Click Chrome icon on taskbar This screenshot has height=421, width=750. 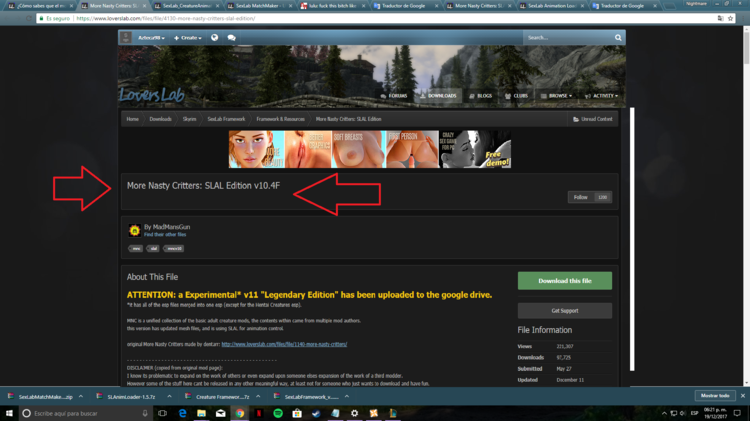click(x=240, y=413)
